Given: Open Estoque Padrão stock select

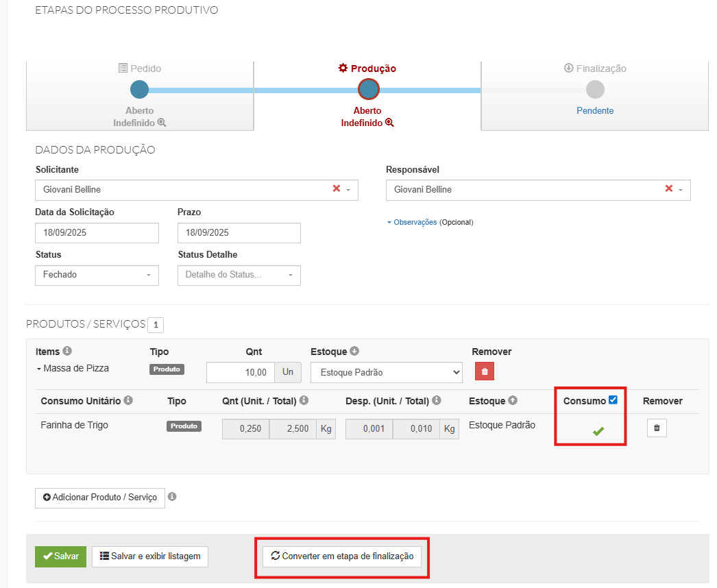Looking at the screenshot, I should pyautogui.click(x=386, y=373).
